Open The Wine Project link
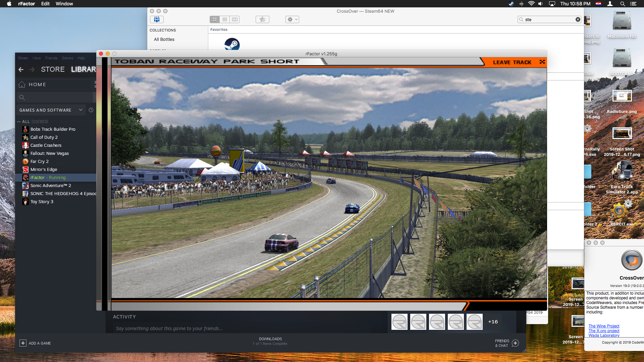This screenshot has height=362, width=644. pyautogui.click(x=604, y=326)
